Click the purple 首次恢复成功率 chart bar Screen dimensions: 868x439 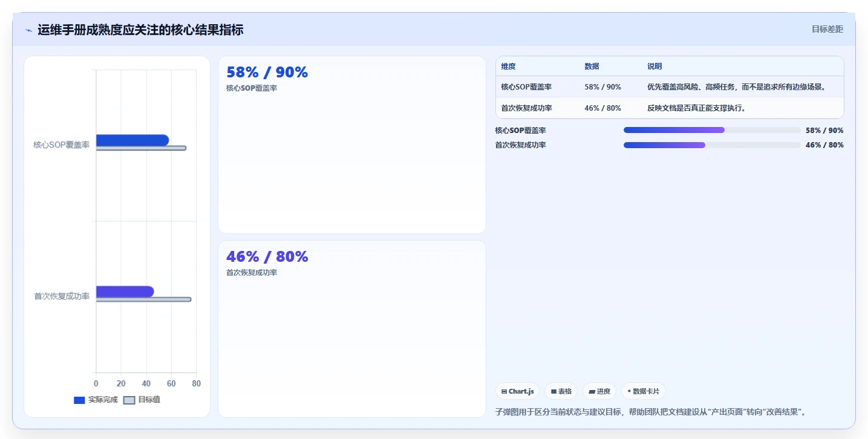point(125,291)
